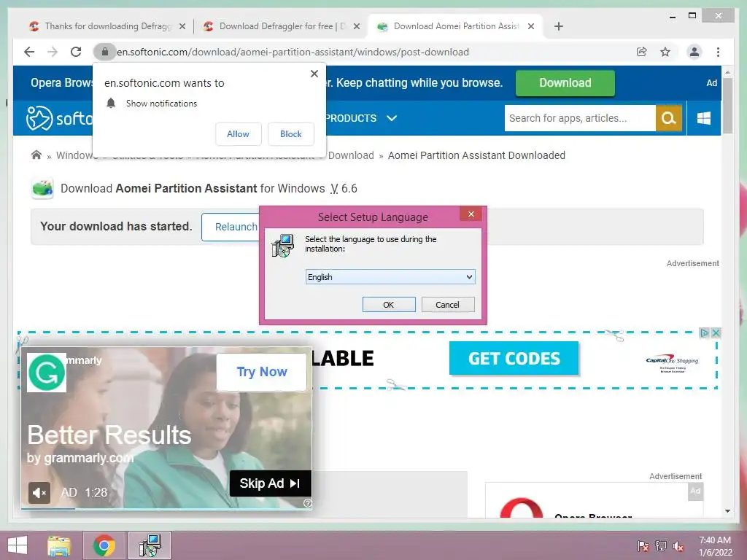The image size is (747, 560).
Task: Click the page scrollbar down arrow
Action: tap(727, 511)
